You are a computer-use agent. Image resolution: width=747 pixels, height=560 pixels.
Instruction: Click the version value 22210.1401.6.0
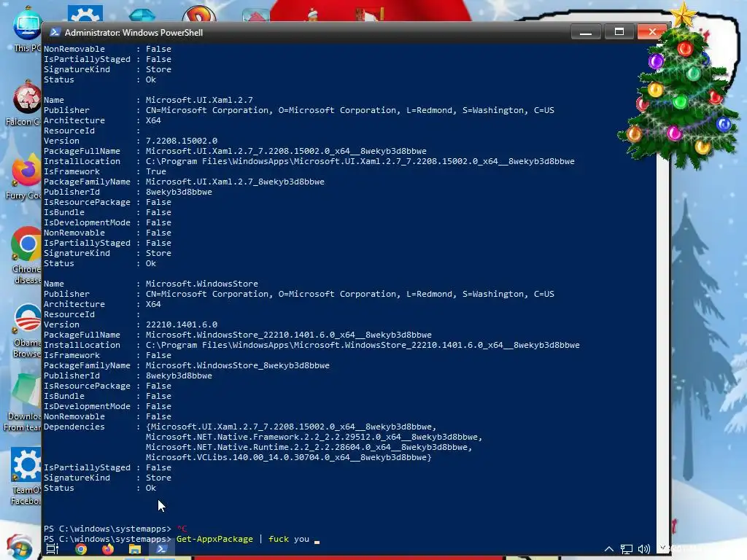point(182,324)
